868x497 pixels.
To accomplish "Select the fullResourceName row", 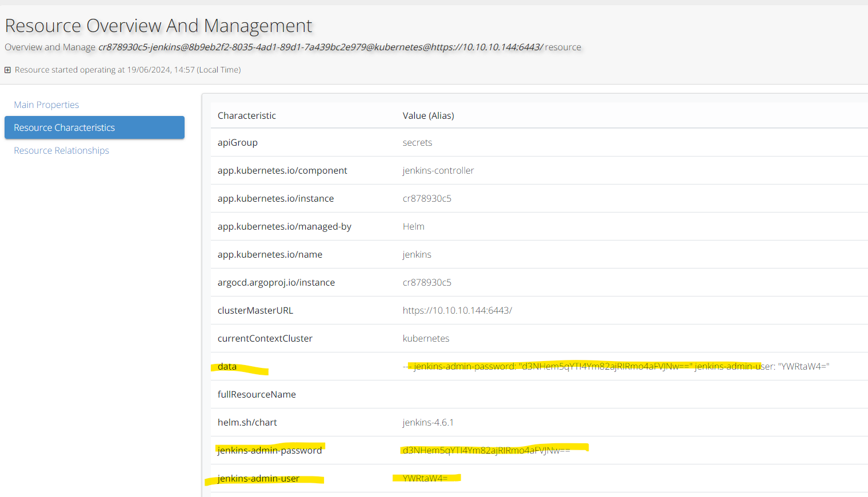I will [257, 395].
